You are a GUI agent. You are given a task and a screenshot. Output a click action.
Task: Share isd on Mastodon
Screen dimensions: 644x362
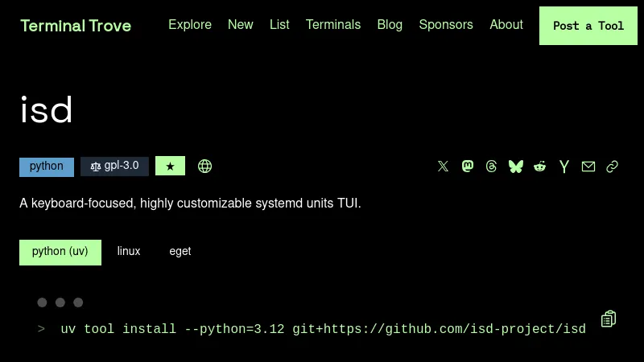tap(468, 167)
